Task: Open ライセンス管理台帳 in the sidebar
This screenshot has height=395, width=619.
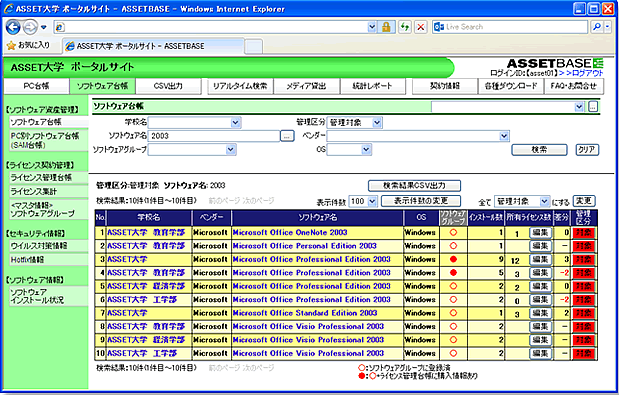Action: tap(49, 178)
